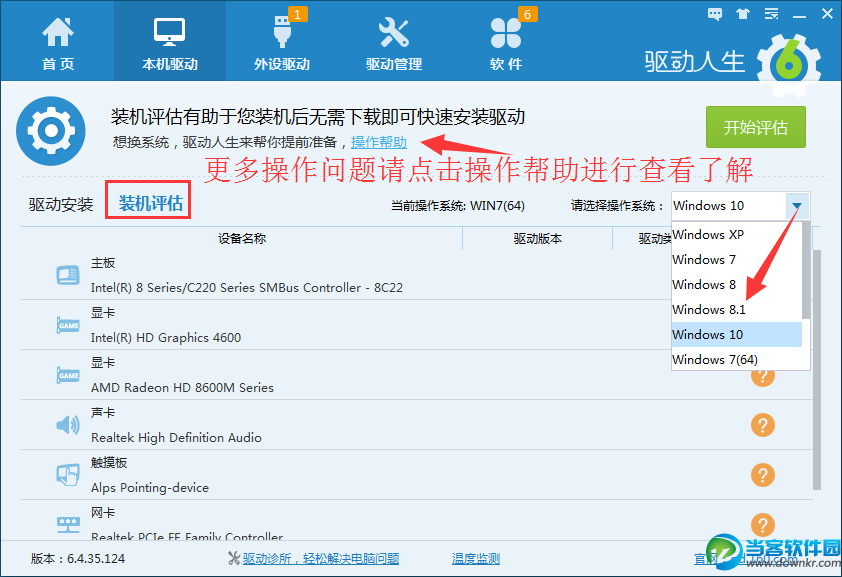Open the main menu lines icon
Viewport: 842px width, 577px height.
tap(772, 14)
